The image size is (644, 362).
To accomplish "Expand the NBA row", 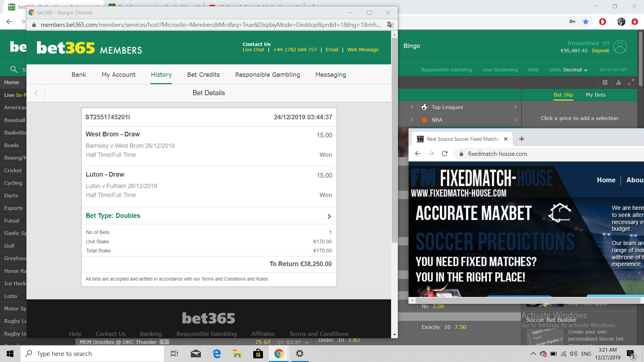I will (469, 120).
